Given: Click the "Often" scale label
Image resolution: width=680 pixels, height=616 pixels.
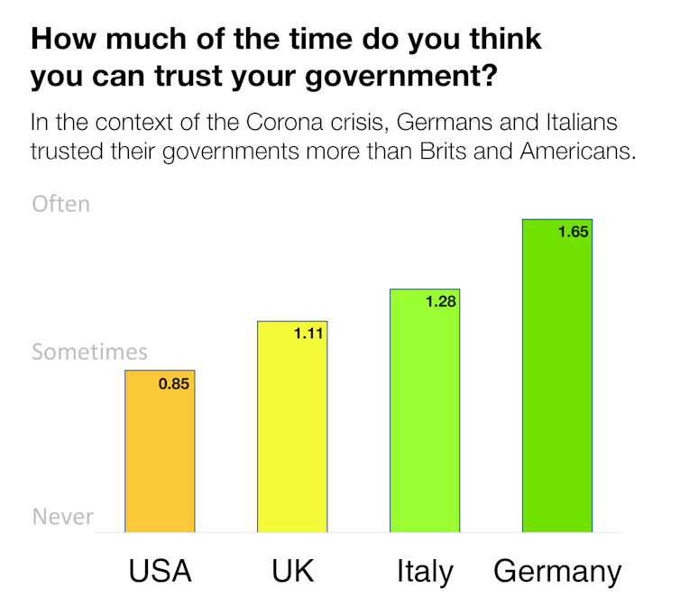Looking at the screenshot, I should pos(61,204).
